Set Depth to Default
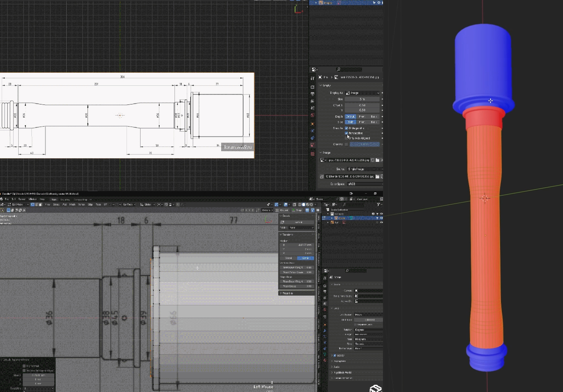Image resolution: width=563 pixels, height=392 pixels. tap(350, 116)
